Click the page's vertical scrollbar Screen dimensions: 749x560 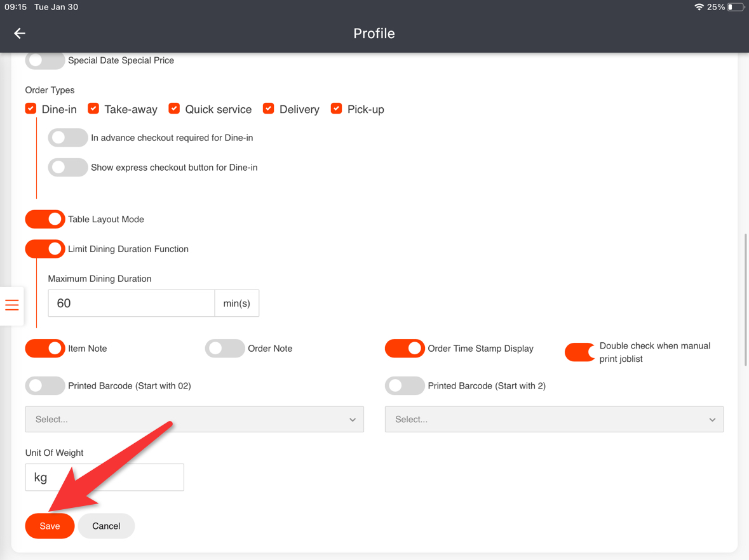(x=745, y=300)
